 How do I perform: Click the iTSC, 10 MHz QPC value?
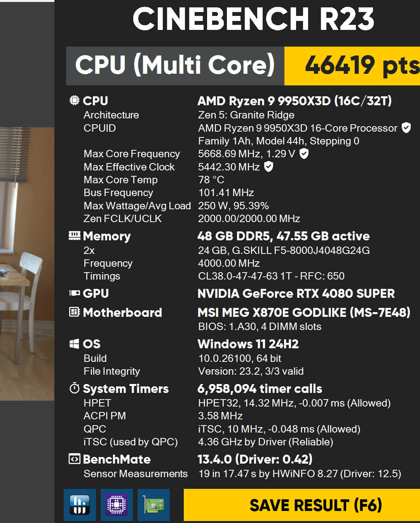click(279, 429)
